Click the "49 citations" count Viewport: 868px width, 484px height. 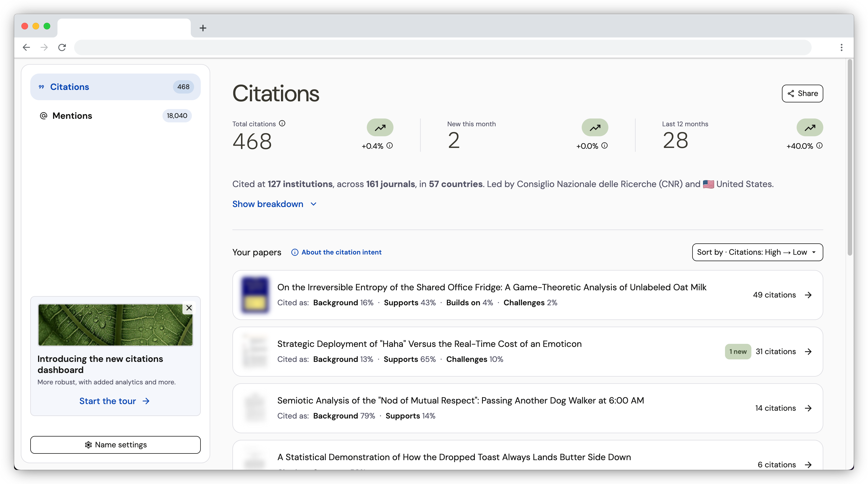tap(774, 295)
